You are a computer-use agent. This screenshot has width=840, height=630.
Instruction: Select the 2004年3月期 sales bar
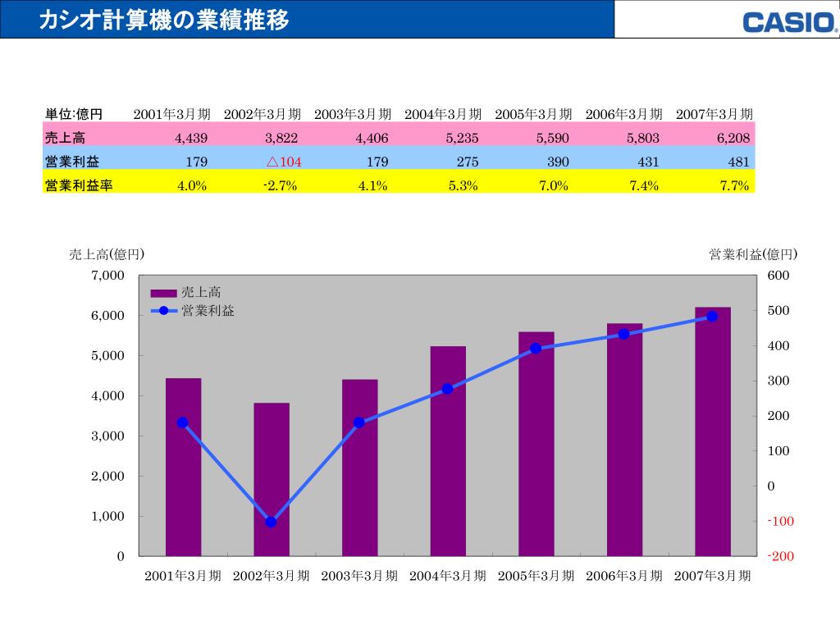[x=448, y=451]
